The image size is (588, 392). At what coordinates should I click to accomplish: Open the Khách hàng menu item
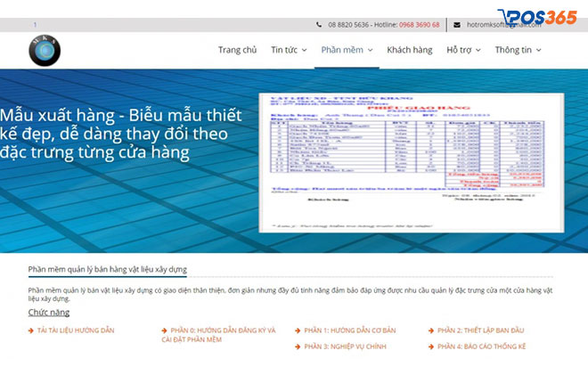coord(410,50)
